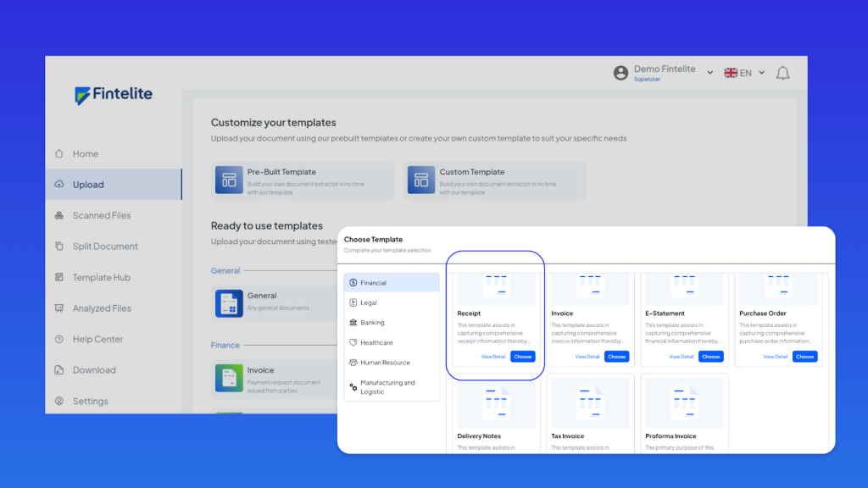
Task: Click the notification bell icon
Action: tap(782, 73)
